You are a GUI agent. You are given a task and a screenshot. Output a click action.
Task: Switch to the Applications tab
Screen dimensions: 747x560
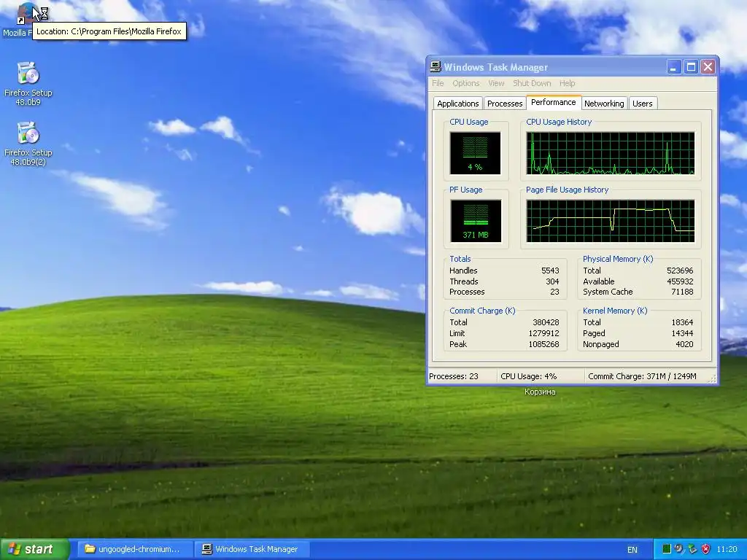[x=458, y=104]
